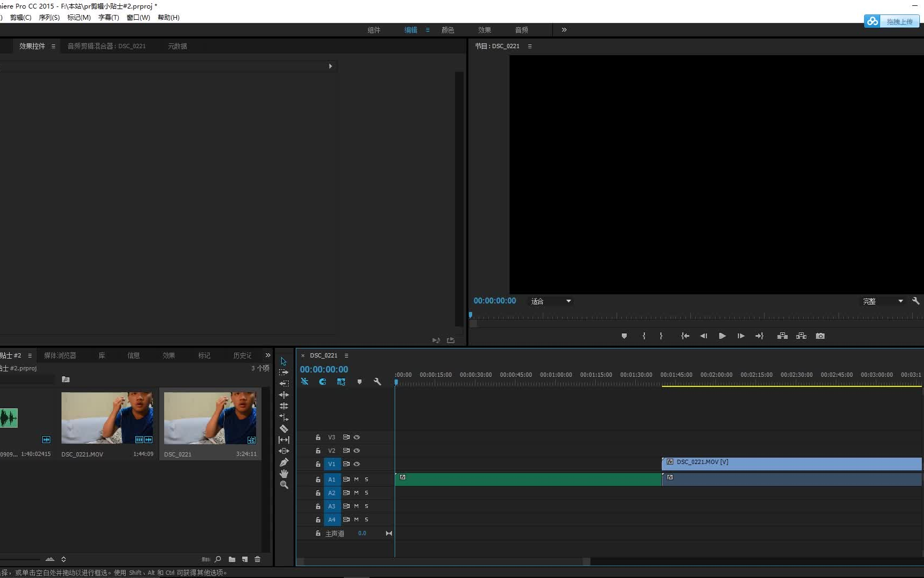Export frame with camera icon
The width and height of the screenshot is (924, 578).
(820, 336)
